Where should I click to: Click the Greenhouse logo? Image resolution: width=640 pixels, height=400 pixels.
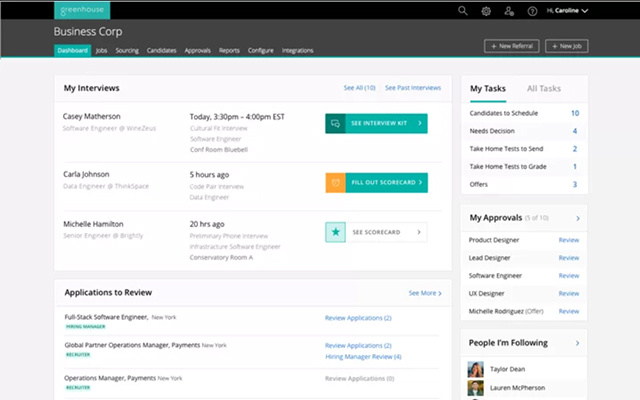pyautogui.click(x=82, y=10)
